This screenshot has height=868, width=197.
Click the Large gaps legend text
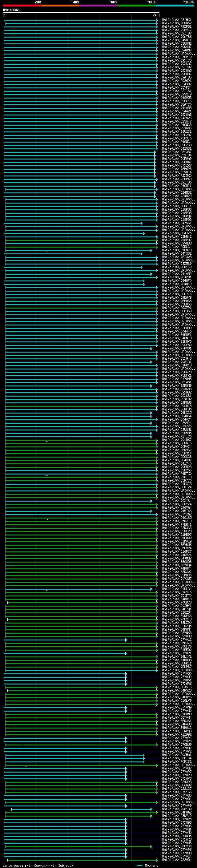click(x=38, y=866)
